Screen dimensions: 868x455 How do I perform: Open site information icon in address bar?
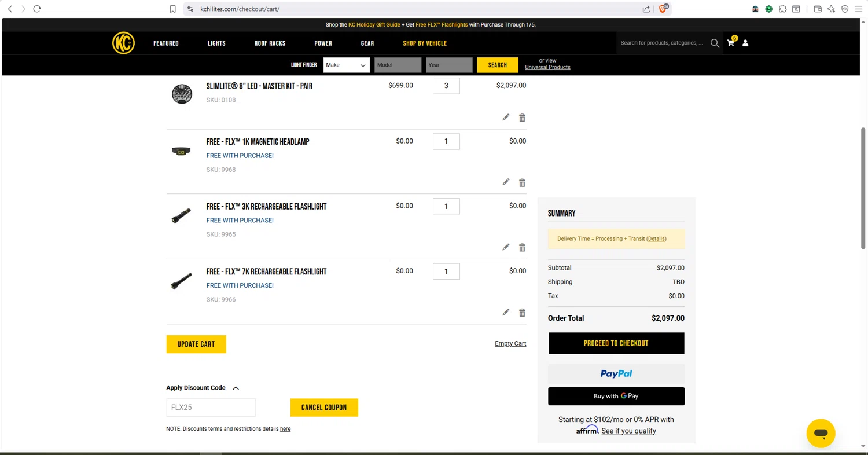pos(190,9)
